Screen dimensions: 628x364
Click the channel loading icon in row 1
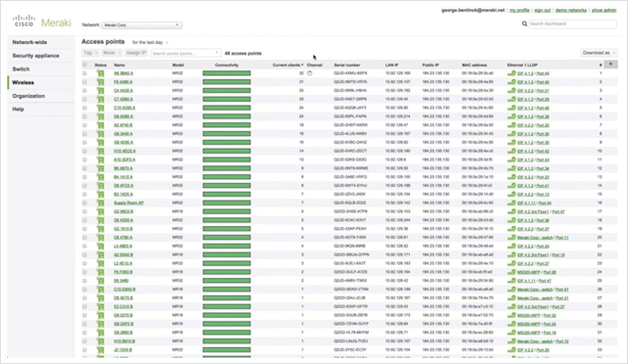(310, 74)
